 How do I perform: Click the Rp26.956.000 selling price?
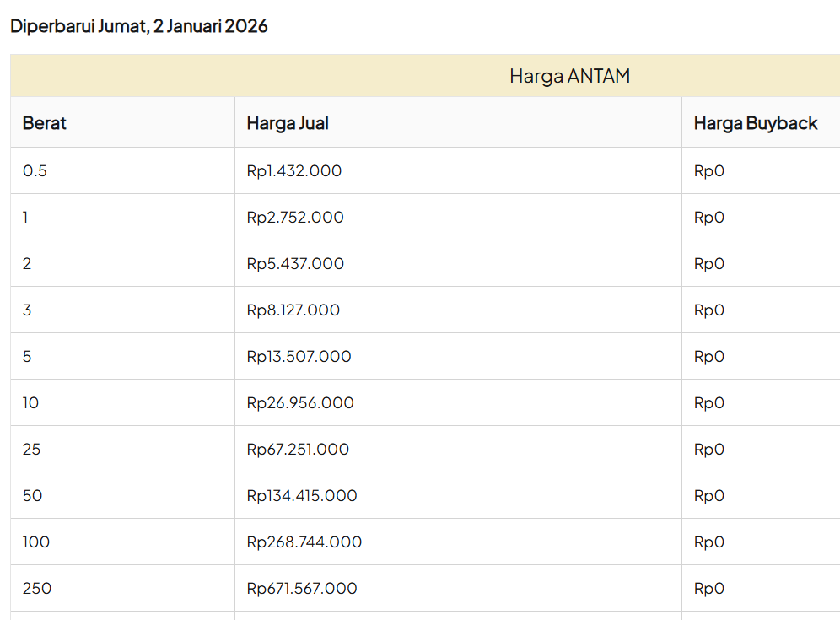[300, 403]
